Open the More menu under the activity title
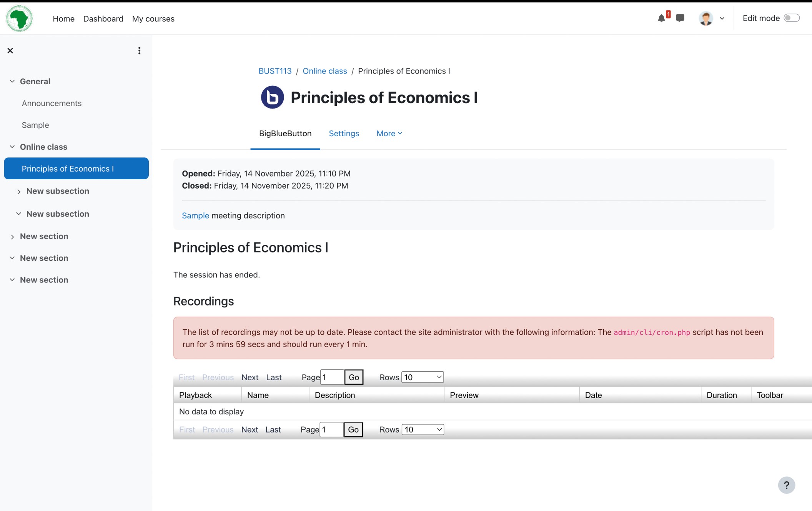 pos(389,133)
